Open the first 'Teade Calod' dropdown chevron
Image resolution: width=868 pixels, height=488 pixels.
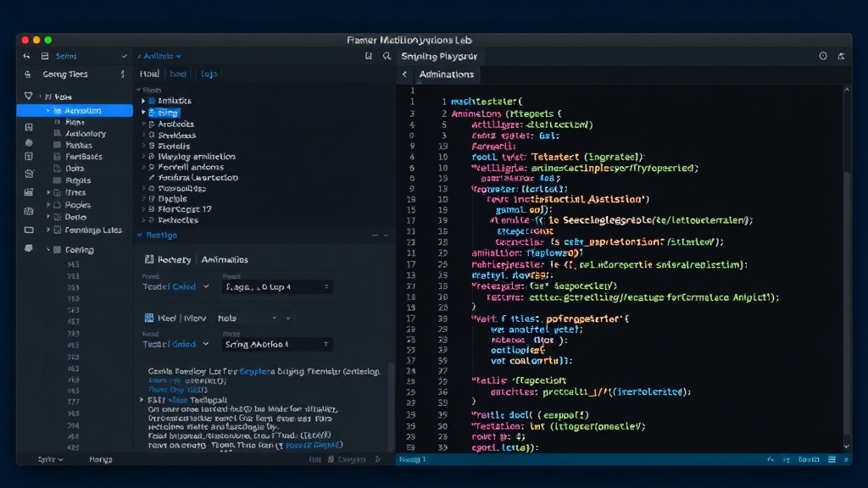pos(206,286)
